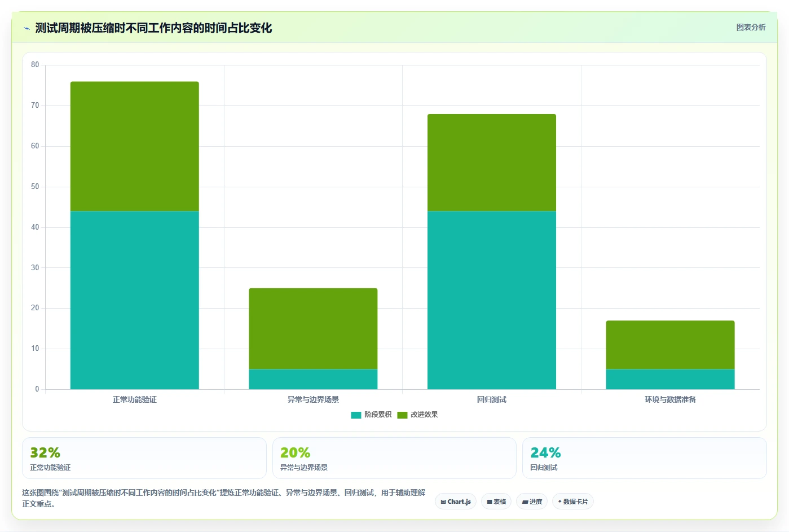
Task: Click the y-axis tick label 50
Action: [35, 187]
